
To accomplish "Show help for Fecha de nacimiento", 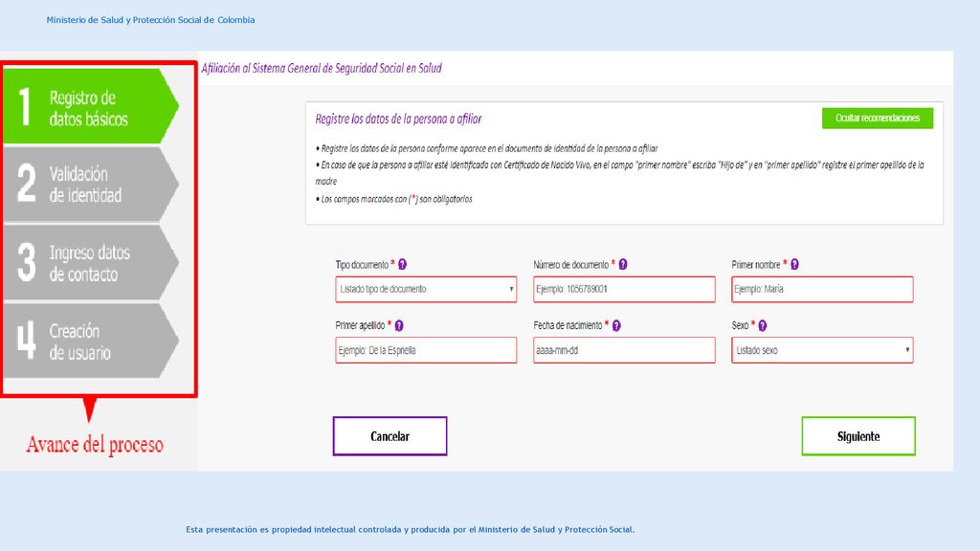I will pos(616,325).
